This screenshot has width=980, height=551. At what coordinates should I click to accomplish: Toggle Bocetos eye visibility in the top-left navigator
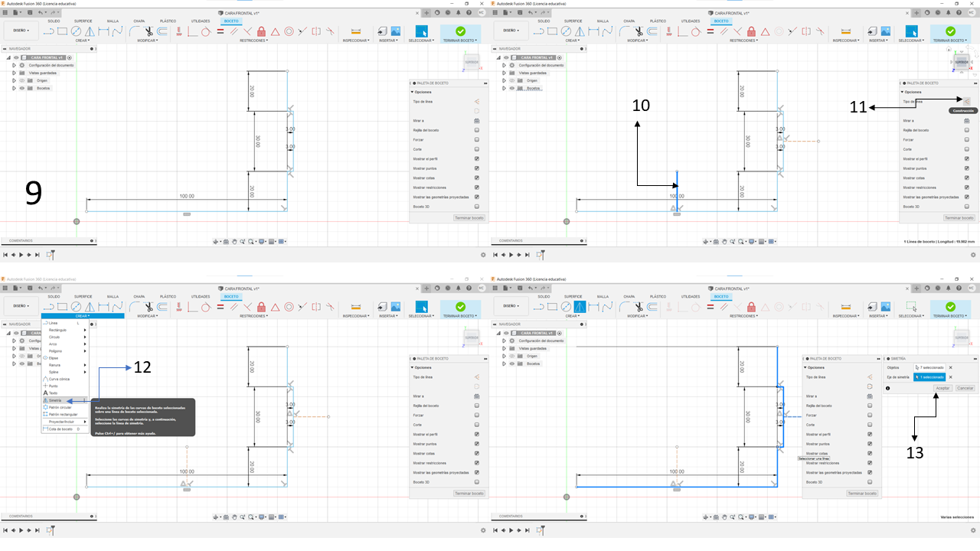pos(21,88)
